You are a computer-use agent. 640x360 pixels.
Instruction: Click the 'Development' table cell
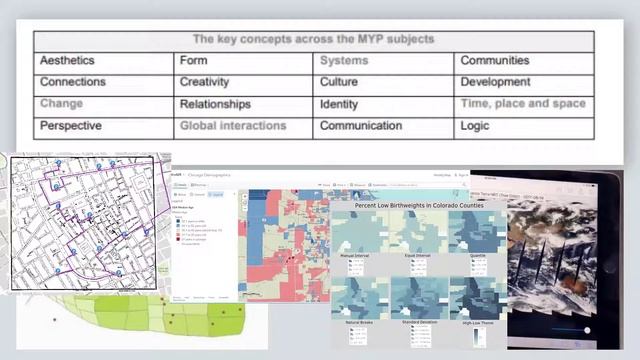coord(524,85)
